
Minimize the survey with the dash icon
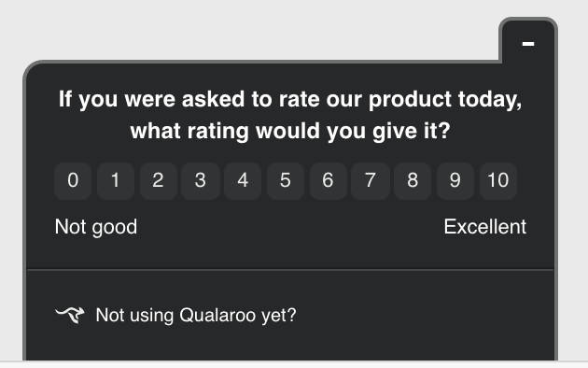[528, 44]
